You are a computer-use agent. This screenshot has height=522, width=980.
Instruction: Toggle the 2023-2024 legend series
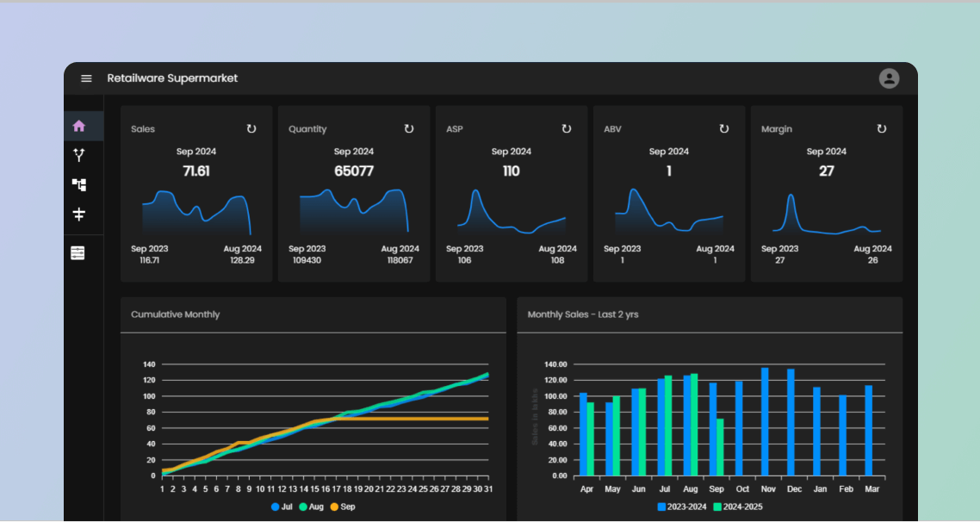682,506
